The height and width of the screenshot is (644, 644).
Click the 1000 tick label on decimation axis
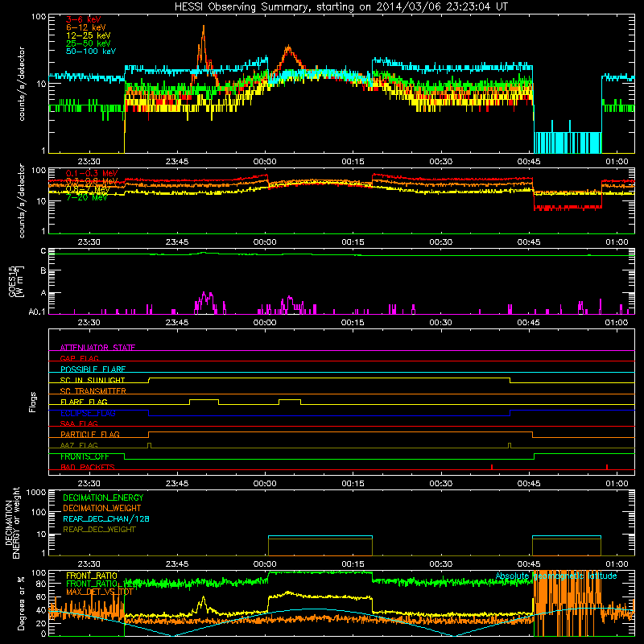point(36,492)
